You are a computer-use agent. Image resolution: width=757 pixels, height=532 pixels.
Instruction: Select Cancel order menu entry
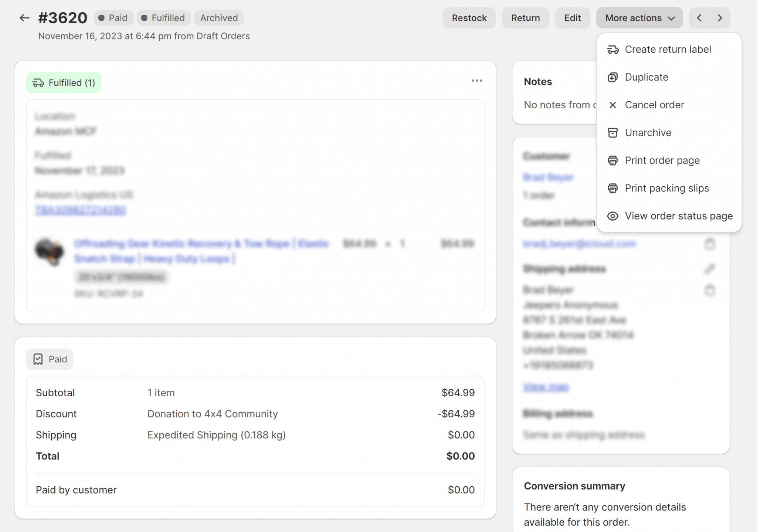(654, 105)
